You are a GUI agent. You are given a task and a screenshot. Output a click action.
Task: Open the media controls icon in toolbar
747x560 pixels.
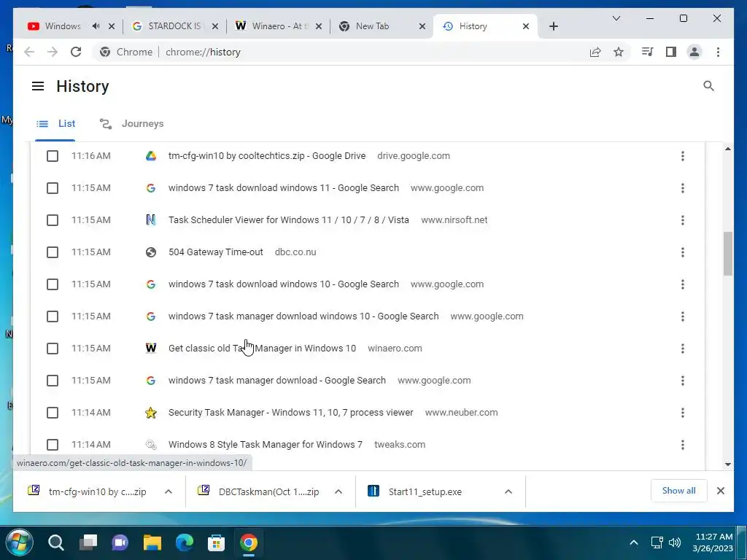(647, 52)
